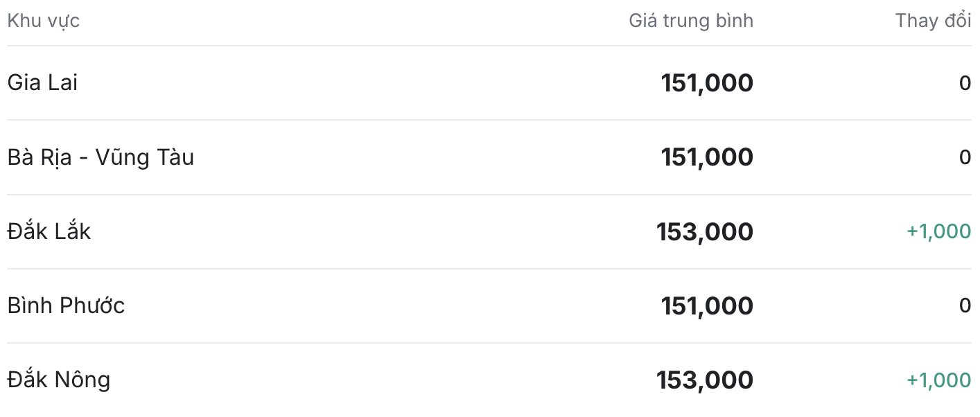Click the Thay đổi column header
Viewport: 980px width, 417px height.
[x=933, y=21]
